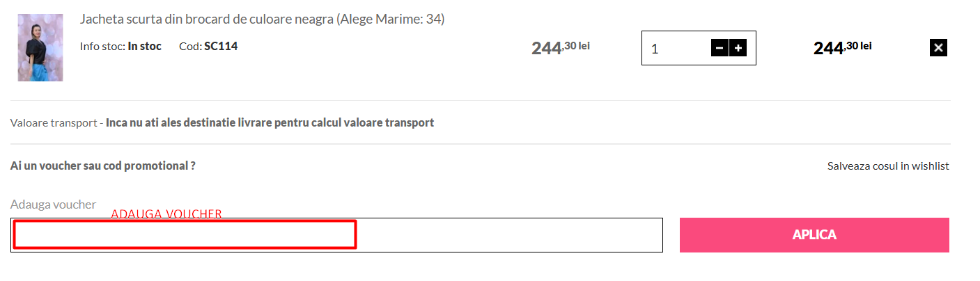
Task: Increase quantity with the plus button
Action: click(738, 48)
